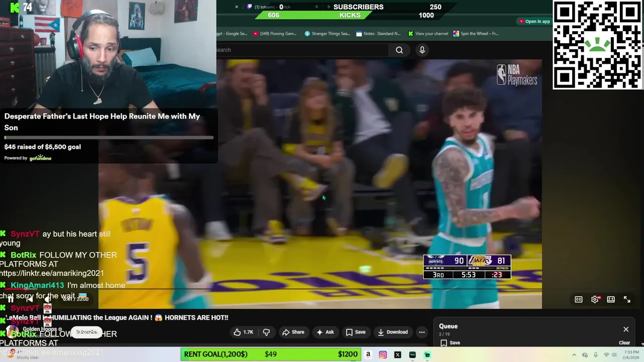Screen dimensions: 644x362
Task: Clear the queue
Action: click(x=624, y=343)
